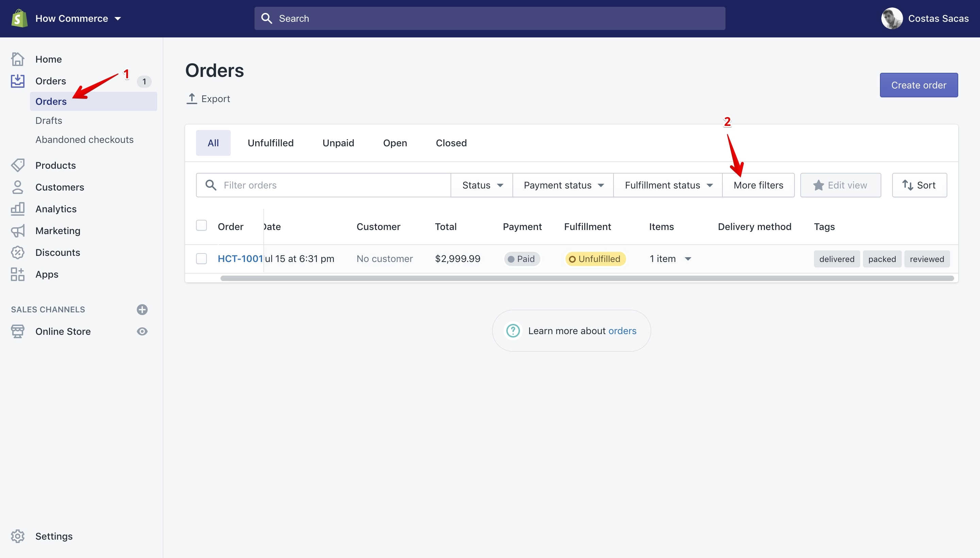Click the Total column header
Screen dimensions: 980x558
pyautogui.click(x=446, y=227)
